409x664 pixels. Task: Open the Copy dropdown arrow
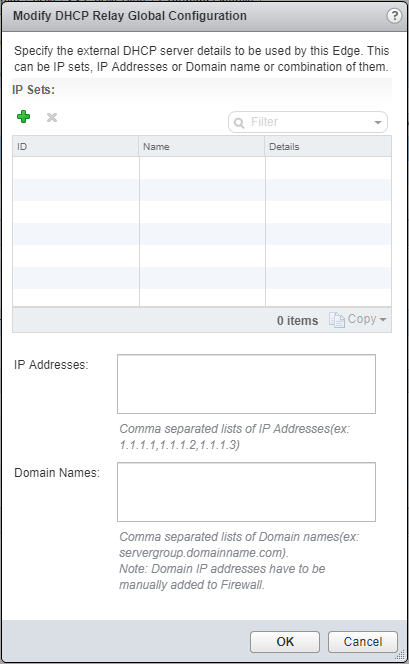tap(383, 319)
